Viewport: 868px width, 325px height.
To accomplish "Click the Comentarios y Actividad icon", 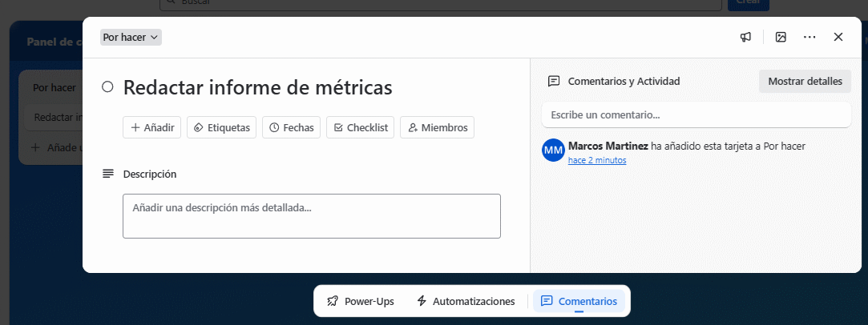I will point(553,81).
